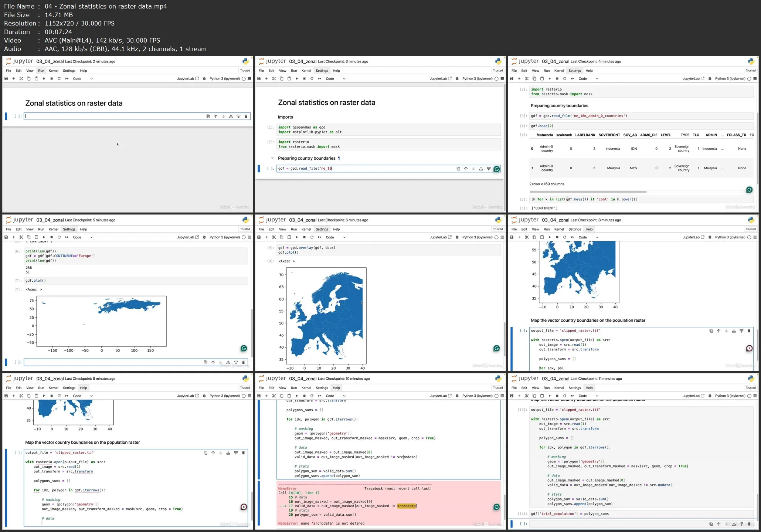Open Code cell-type dropdown in '2 minutes ago' notebook

[83, 79]
